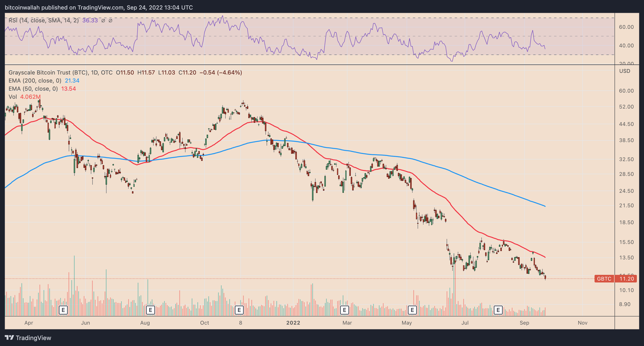Select the Vol indicator legend
This screenshot has height=346, width=644.
(13, 97)
